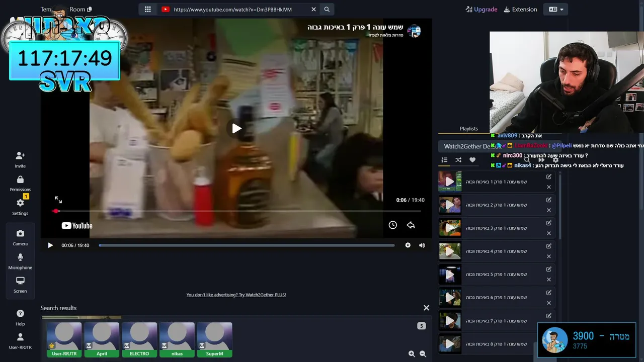Clear the URL field with its X
Screen dimensions: 644x362
point(313,9)
